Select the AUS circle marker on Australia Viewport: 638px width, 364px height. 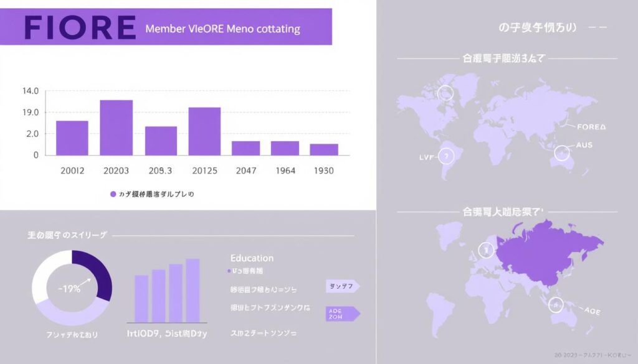pos(562,151)
